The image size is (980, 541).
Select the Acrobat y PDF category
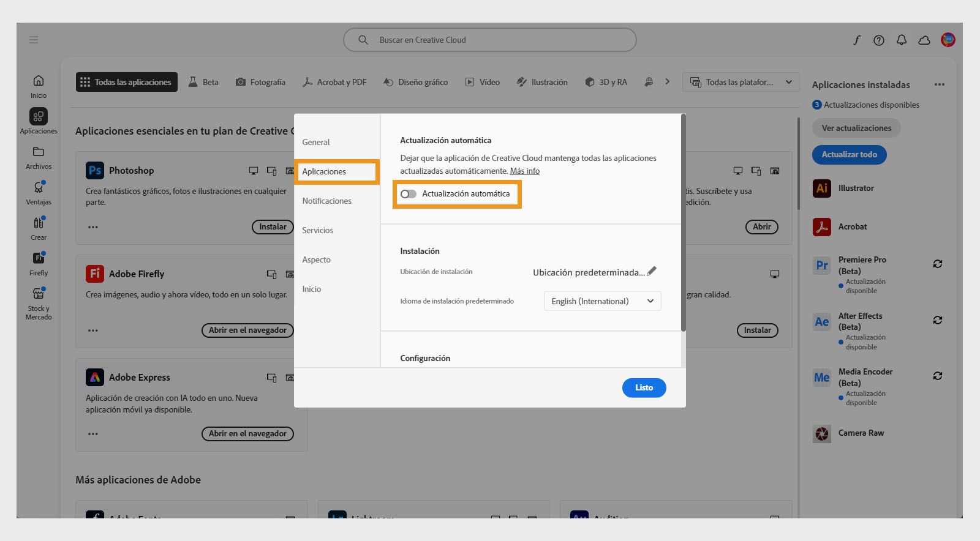point(334,82)
